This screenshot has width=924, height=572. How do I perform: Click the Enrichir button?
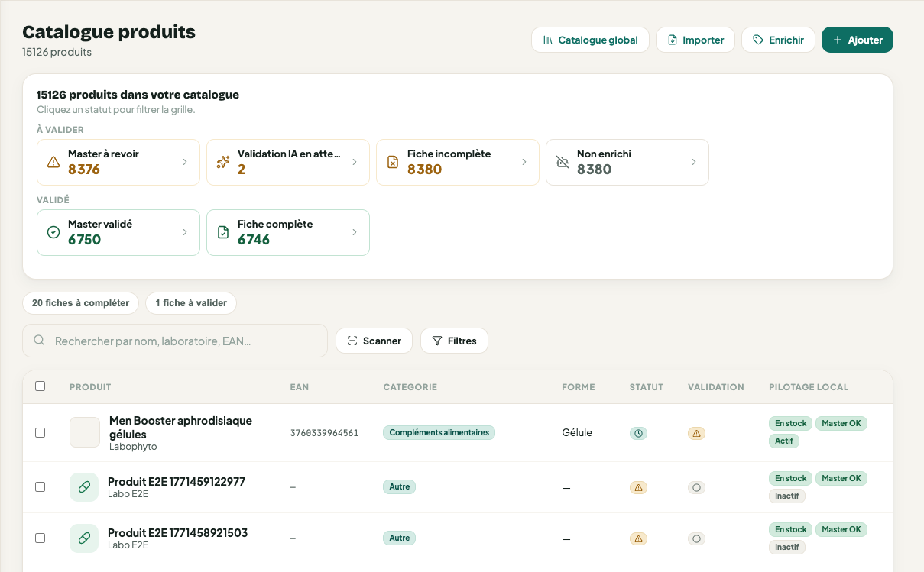click(778, 40)
